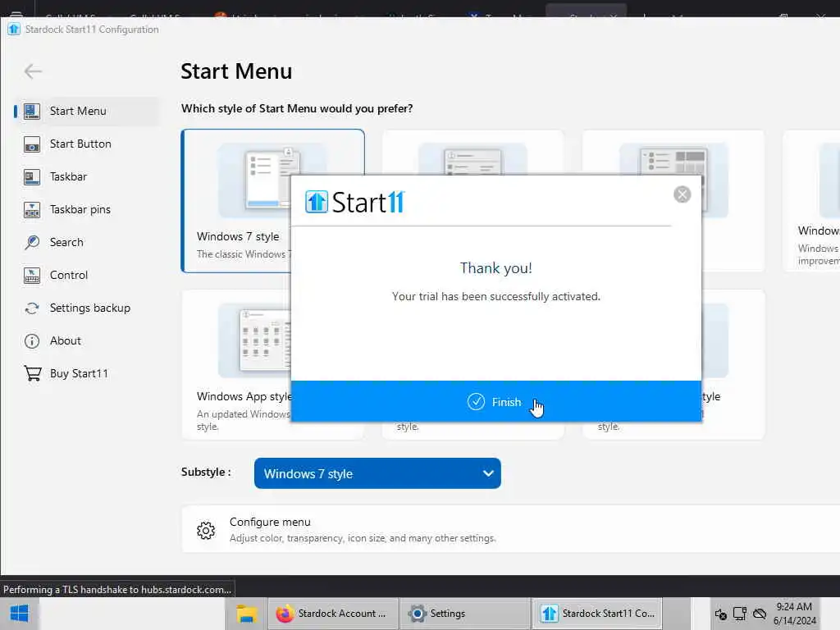The image size is (840, 630).
Task: Open the Search sidebar section
Action: coord(87,242)
